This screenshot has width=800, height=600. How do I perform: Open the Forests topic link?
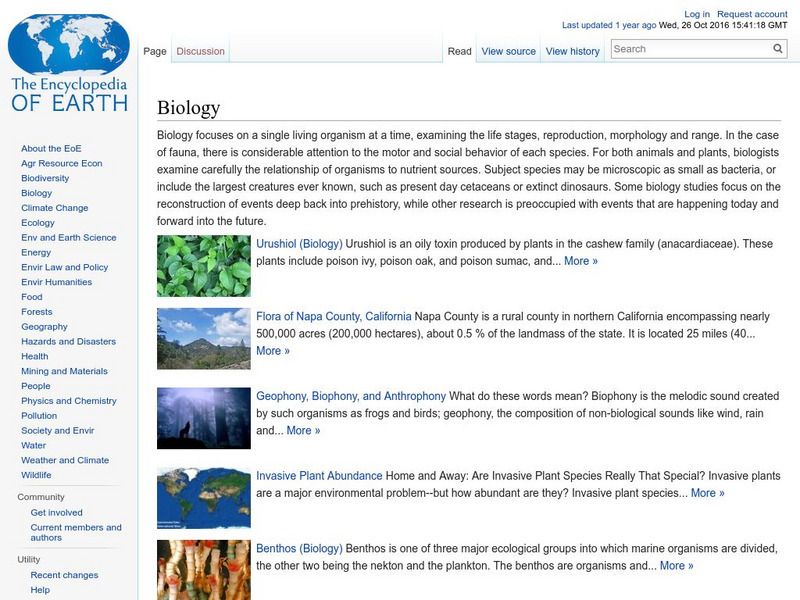point(36,311)
